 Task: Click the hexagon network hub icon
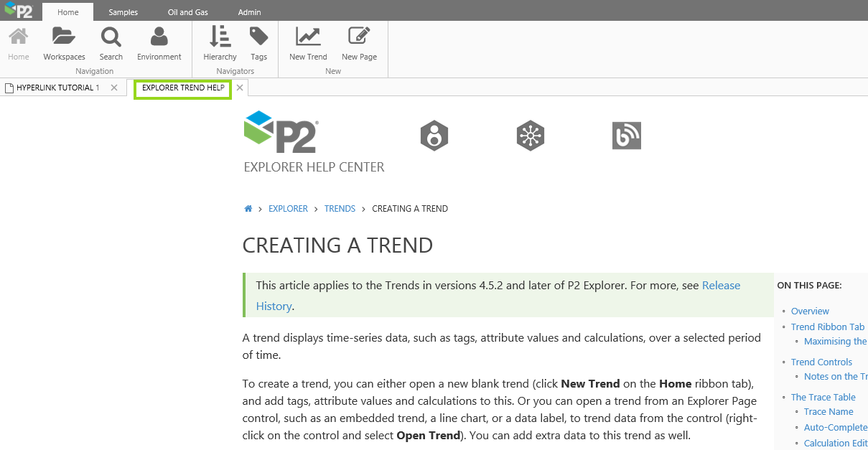[531, 136]
